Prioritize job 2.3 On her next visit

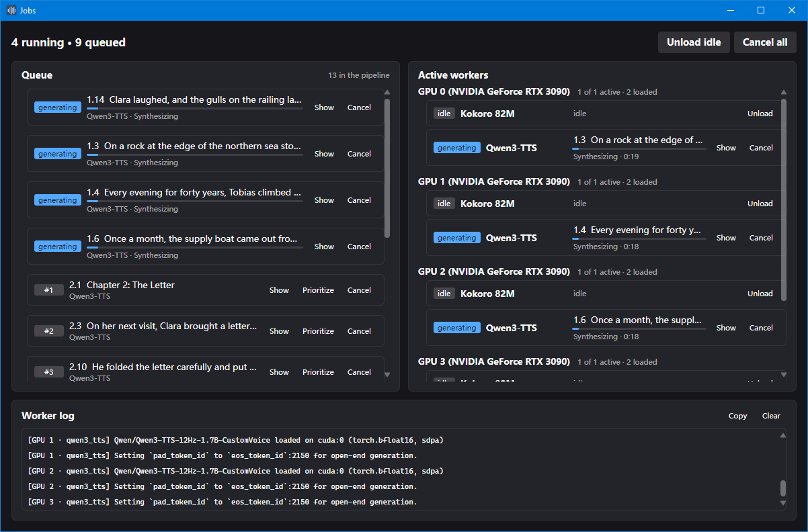[318, 331]
